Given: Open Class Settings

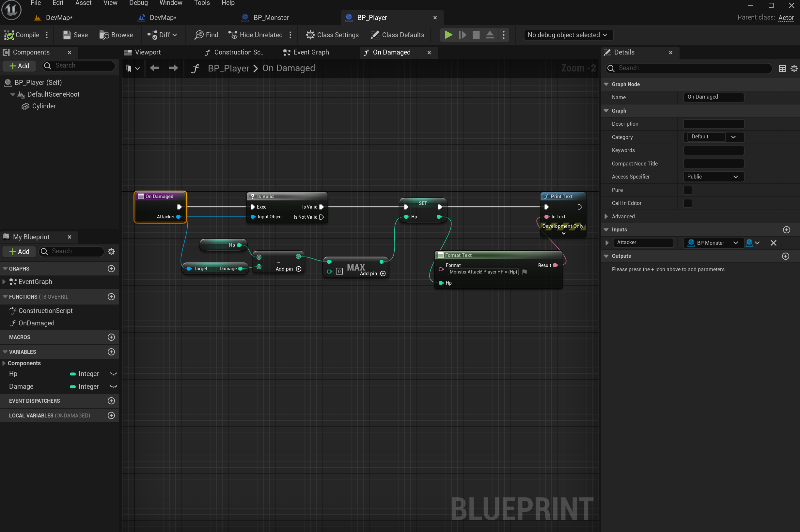Looking at the screenshot, I should (x=332, y=35).
